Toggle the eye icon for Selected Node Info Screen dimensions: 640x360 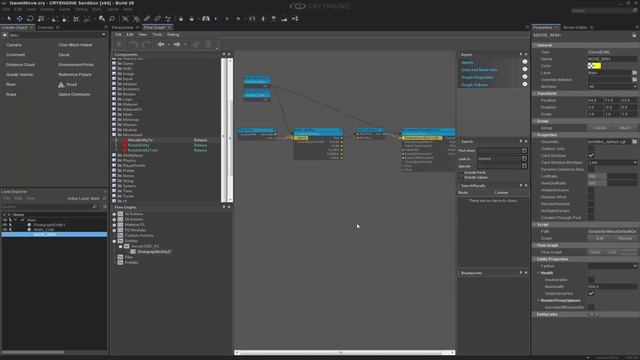[525, 69]
